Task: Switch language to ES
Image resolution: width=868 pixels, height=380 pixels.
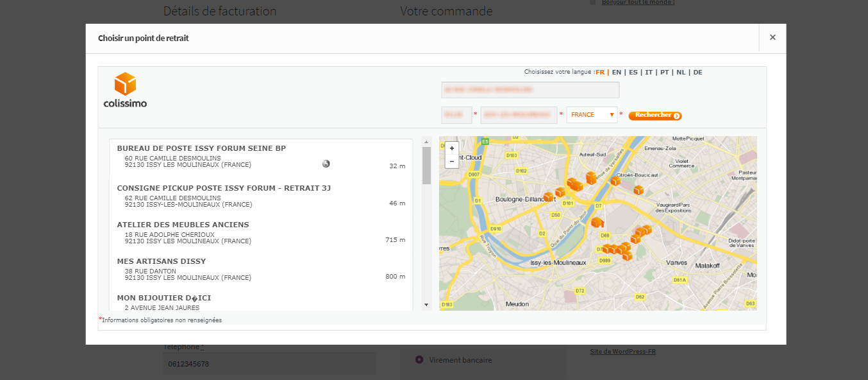Action: coord(633,73)
